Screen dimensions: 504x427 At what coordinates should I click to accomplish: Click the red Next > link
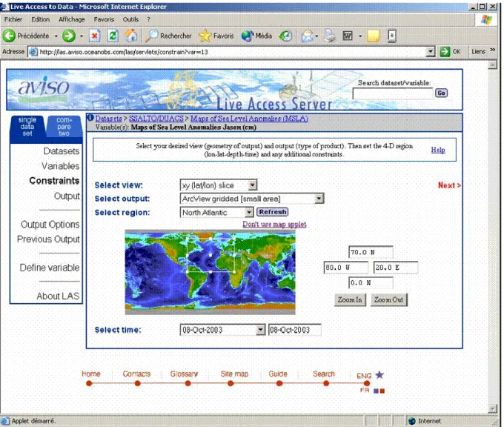click(x=449, y=185)
